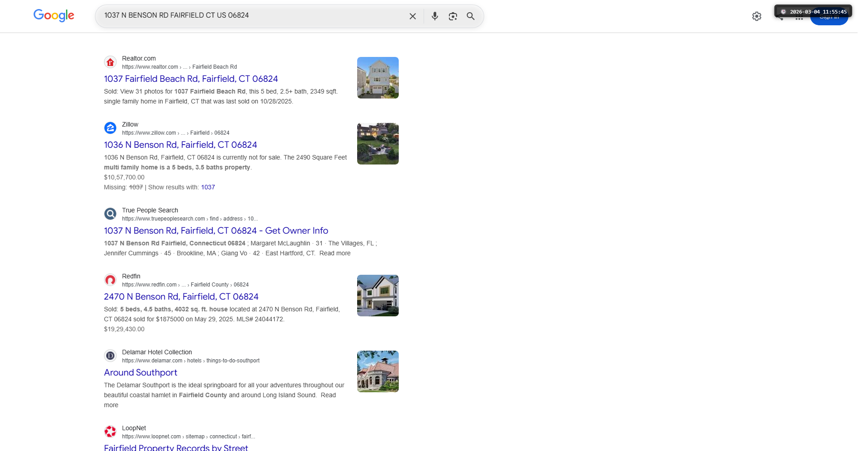The image size is (868, 451).
Task: Click 'single family home in Fairfield' snippet line
Action: pyautogui.click(x=198, y=101)
